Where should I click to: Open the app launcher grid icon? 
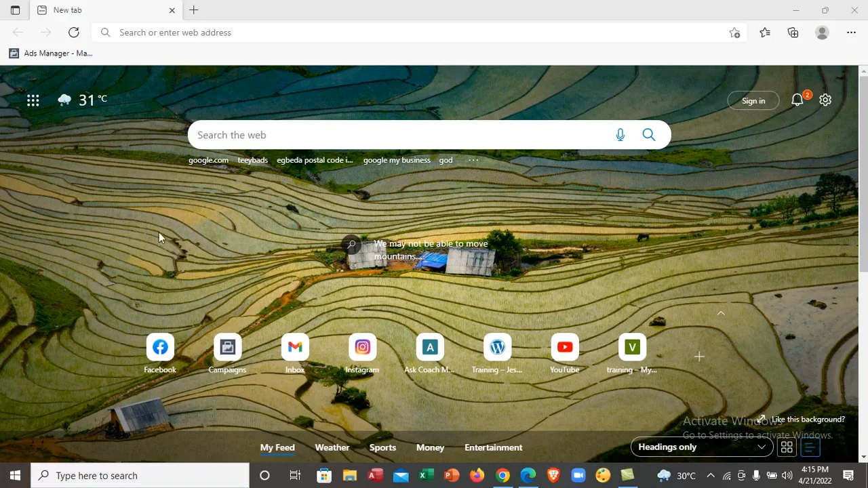pos(33,100)
